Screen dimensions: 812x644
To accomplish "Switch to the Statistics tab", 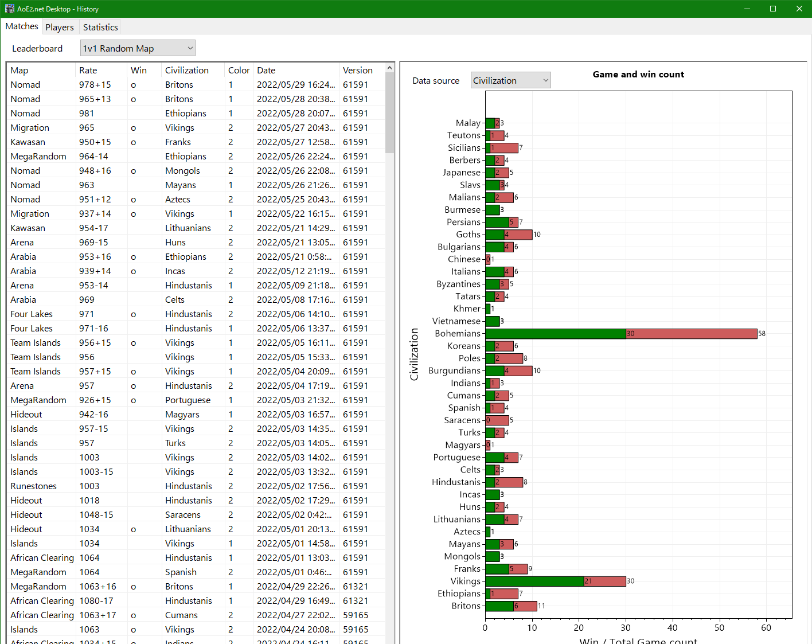I will point(100,26).
